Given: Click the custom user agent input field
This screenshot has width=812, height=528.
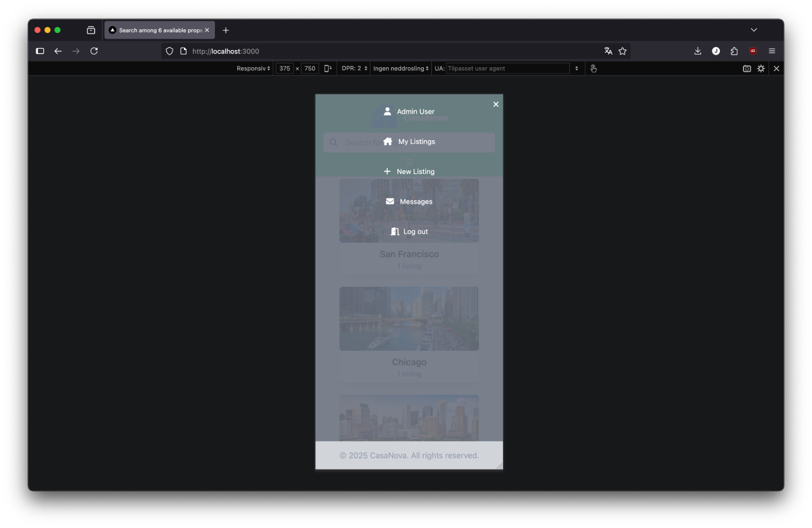Looking at the screenshot, I should coord(507,69).
